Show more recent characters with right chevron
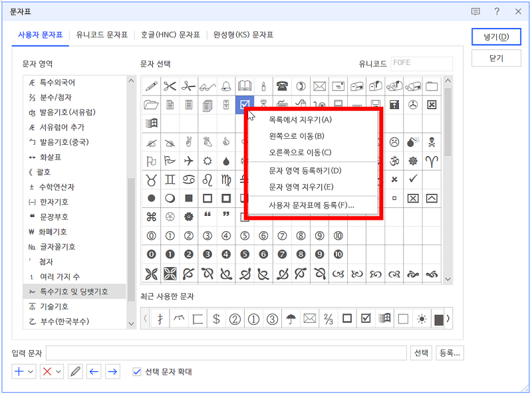 tap(448, 318)
